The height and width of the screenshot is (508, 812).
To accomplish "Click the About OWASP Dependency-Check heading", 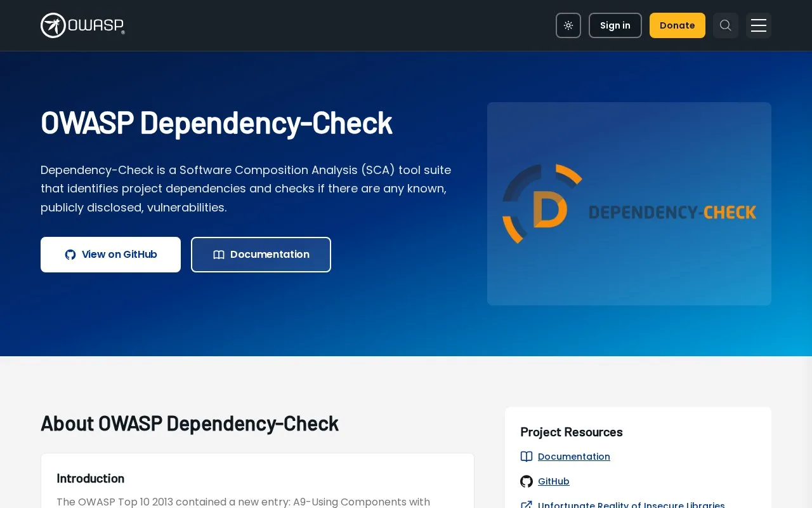I will tap(190, 424).
